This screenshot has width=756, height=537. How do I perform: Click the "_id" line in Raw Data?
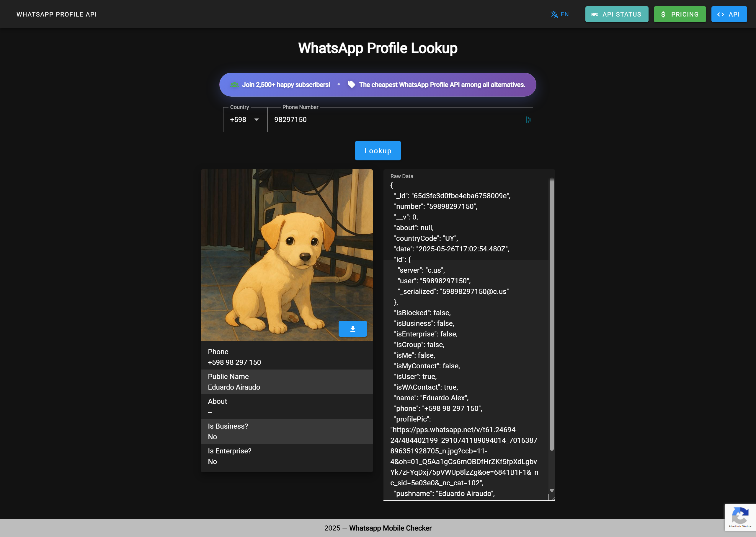coord(452,196)
